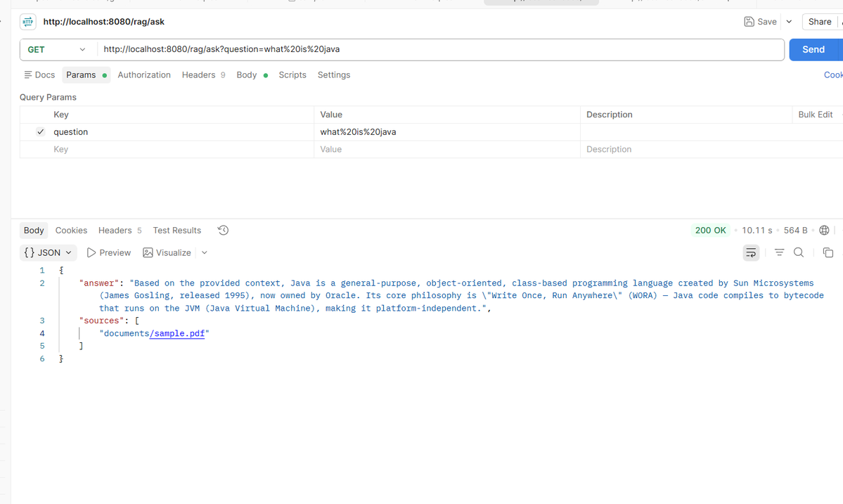Viewport: 843px width, 504px height.
Task: Open the request Headers tab
Action: pyautogui.click(x=203, y=75)
